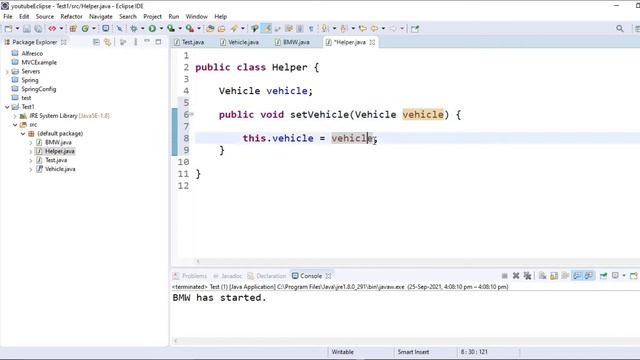Viewport: 640px width, 360px height.
Task: Switch to the Problems tab
Action: point(190,276)
